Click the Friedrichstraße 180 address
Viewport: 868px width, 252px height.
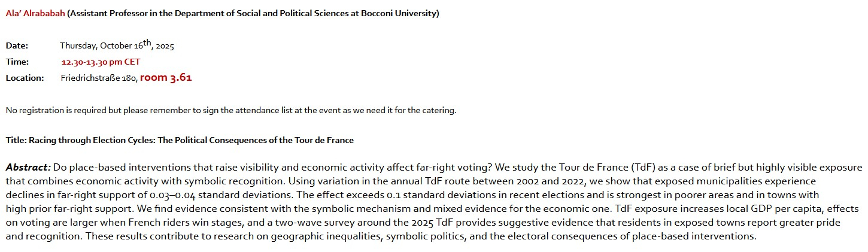point(99,78)
